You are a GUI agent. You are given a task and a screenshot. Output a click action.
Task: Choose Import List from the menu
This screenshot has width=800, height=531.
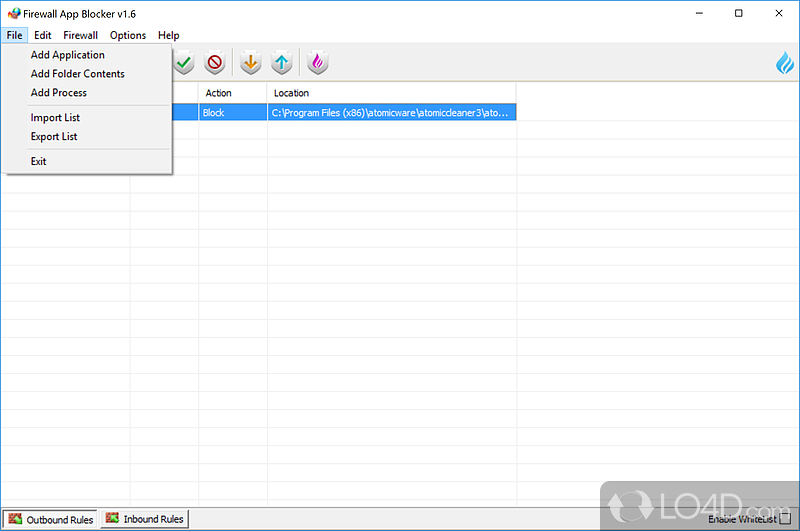[55, 118]
